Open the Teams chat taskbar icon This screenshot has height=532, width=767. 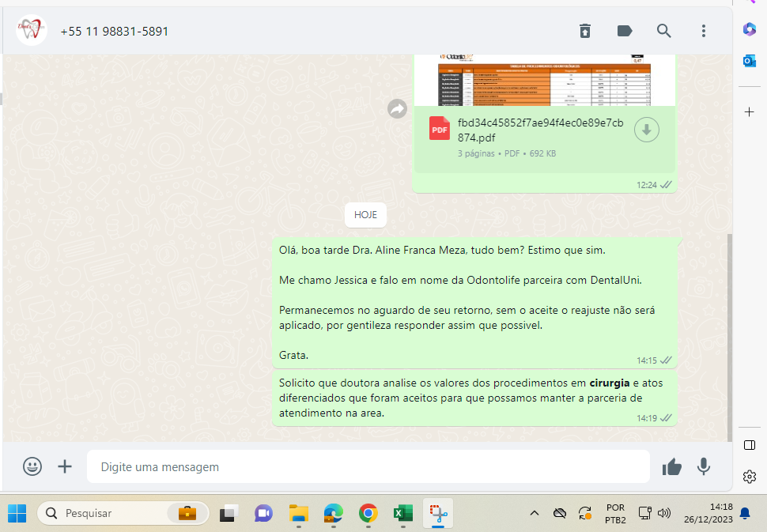(263, 513)
